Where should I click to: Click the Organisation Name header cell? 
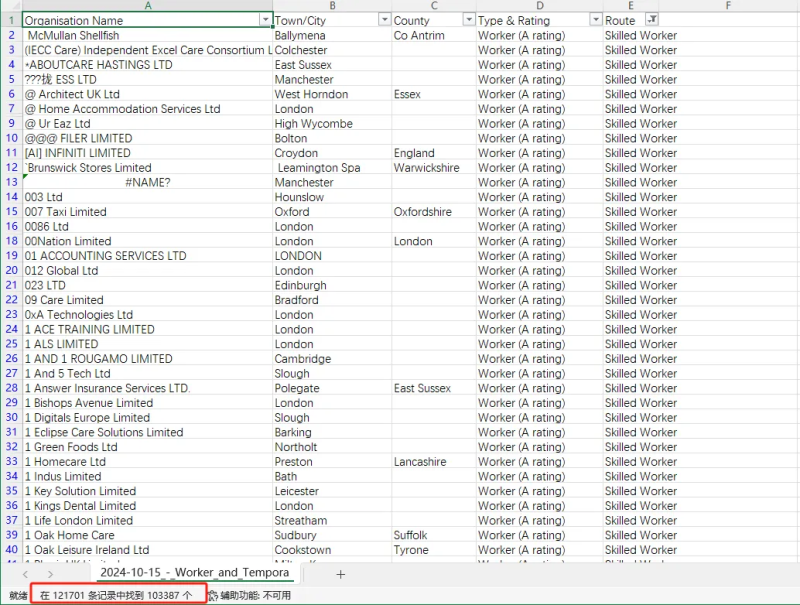[x=148, y=20]
